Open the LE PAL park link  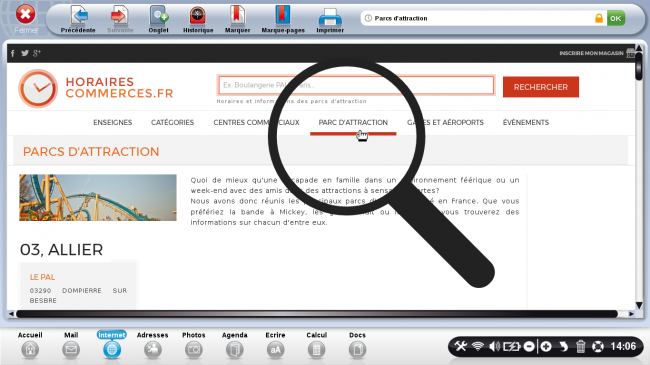tap(42, 277)
